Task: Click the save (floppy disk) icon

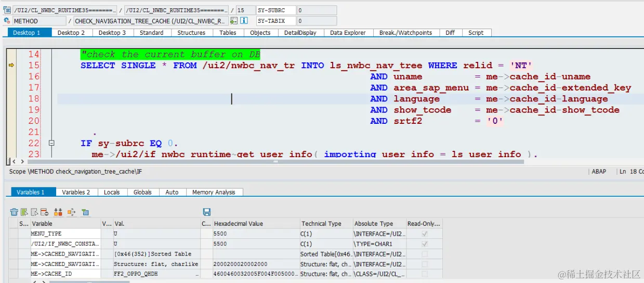Action: coord(206,212)
